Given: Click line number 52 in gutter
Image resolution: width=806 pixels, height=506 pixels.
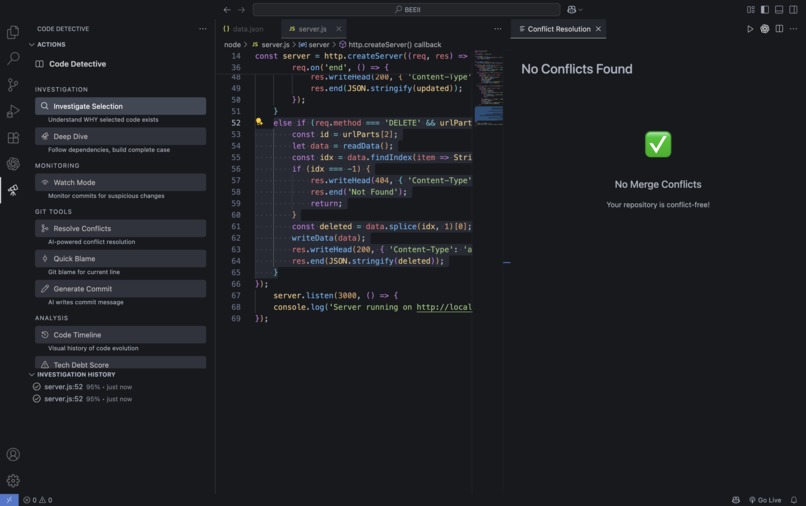Looking at the screenshot, I should click(x=236, y=123).
